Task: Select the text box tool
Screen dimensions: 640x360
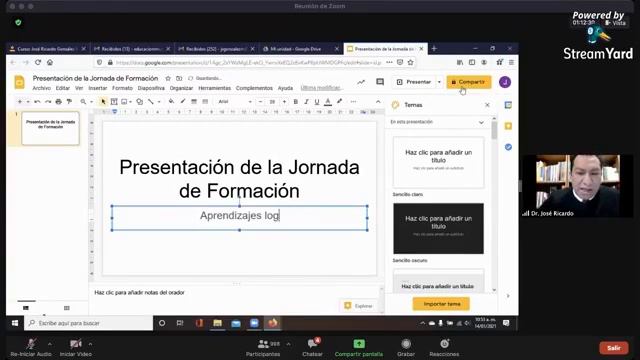Action: click(x=114, y=102)
